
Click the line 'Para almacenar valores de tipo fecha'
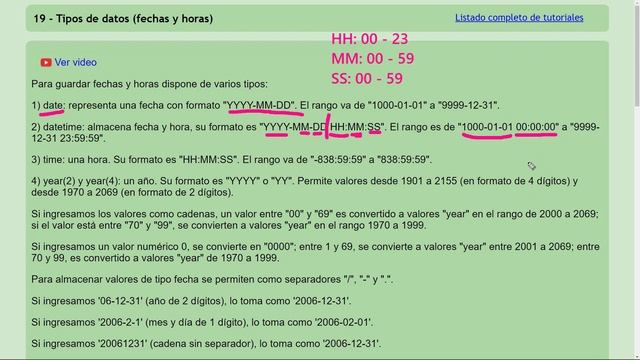coord(212,280)
